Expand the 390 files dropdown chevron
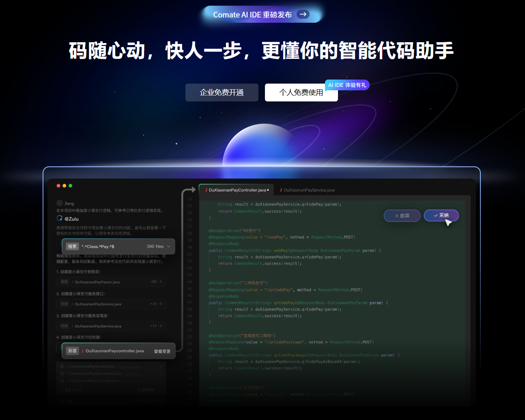525x420 pixels. (x=168, y=246)
